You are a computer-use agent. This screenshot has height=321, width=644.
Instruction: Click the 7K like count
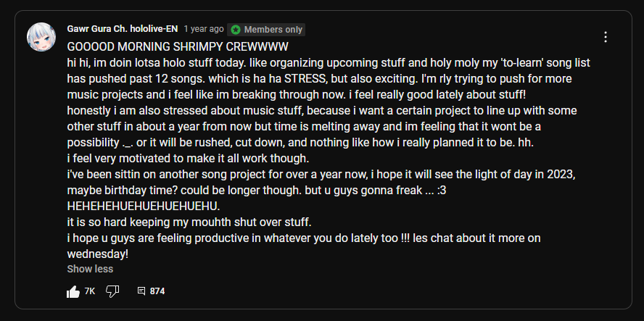pos(90,291)
